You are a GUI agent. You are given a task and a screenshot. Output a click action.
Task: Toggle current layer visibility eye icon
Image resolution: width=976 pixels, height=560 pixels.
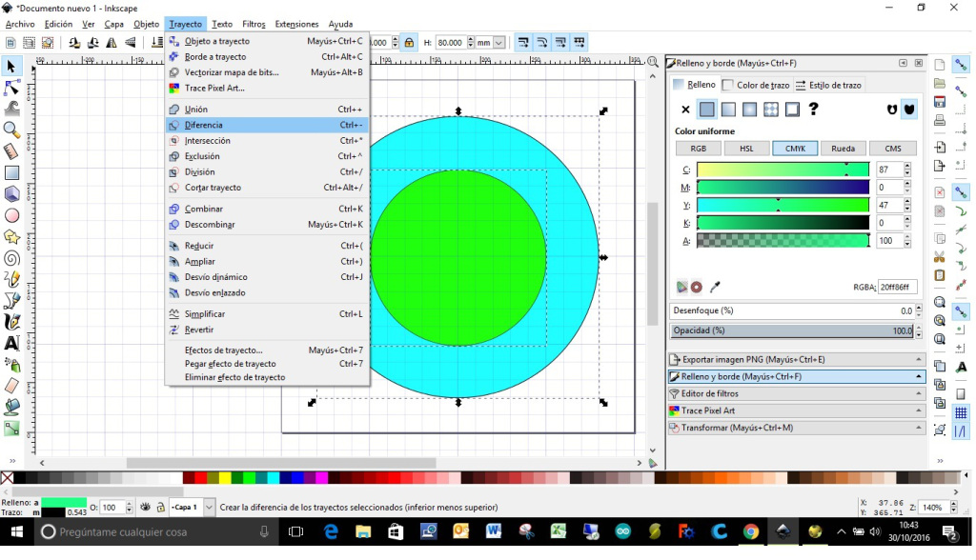146,508
